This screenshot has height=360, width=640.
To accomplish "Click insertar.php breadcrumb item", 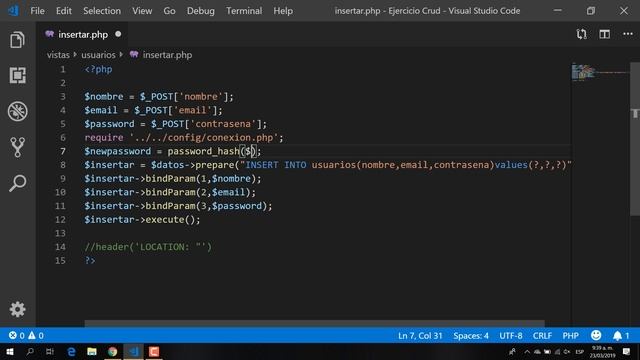I will coord(167,55).
